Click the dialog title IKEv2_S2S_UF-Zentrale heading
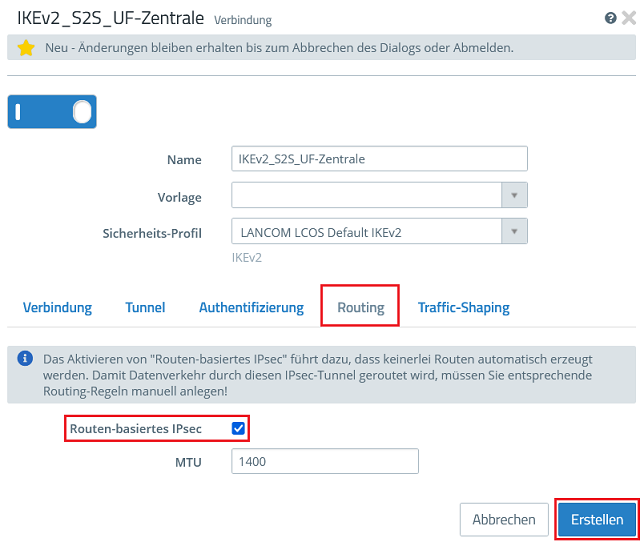 (110, 18)
